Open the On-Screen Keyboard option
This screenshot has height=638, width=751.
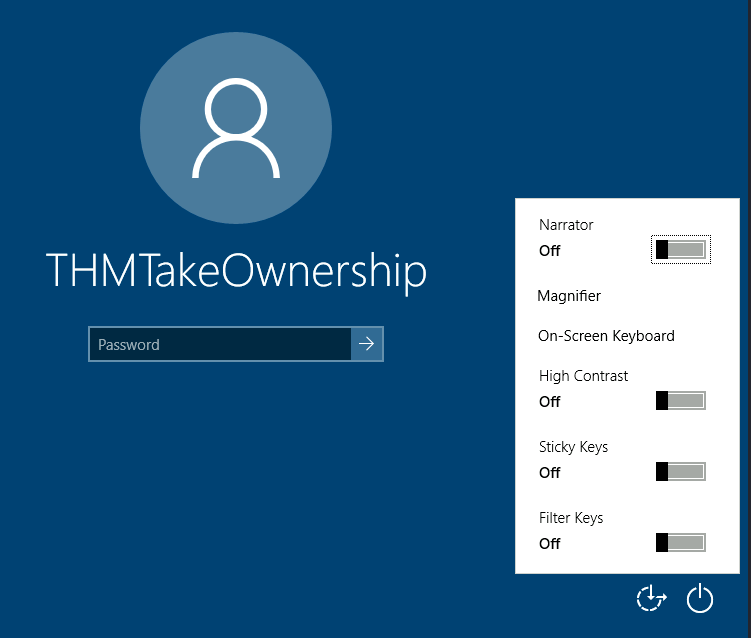(606, 336)
